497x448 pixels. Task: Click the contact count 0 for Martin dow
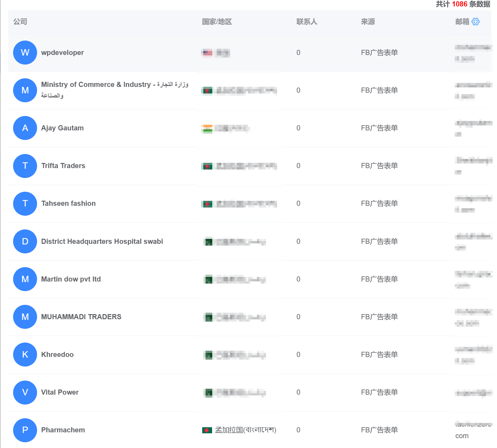coord(298,279)
